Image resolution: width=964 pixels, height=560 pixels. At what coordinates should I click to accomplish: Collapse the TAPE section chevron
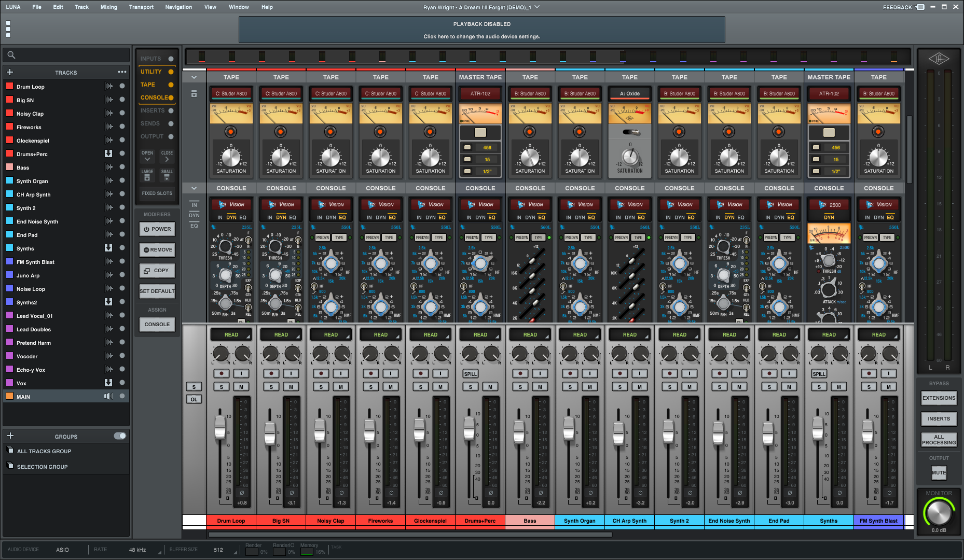(x=194, y=77)
